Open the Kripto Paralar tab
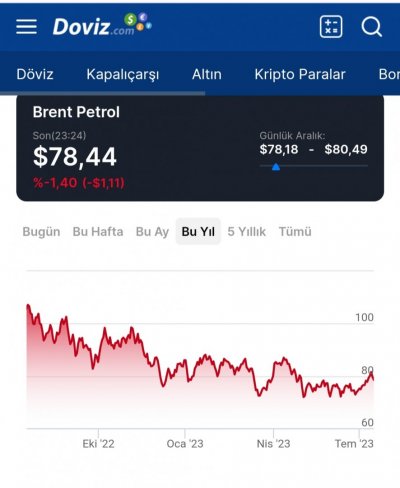 tap(300, 74)
